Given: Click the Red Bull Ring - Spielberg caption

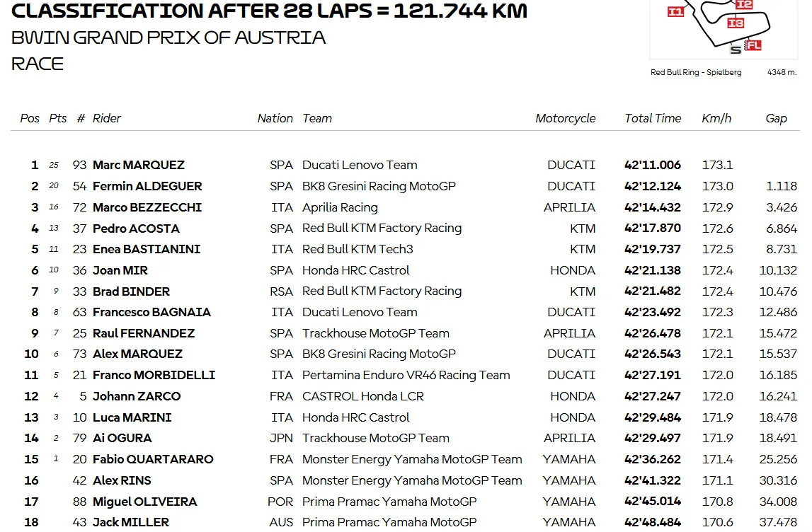Looking at the screenshot, I should click(696, 72).
